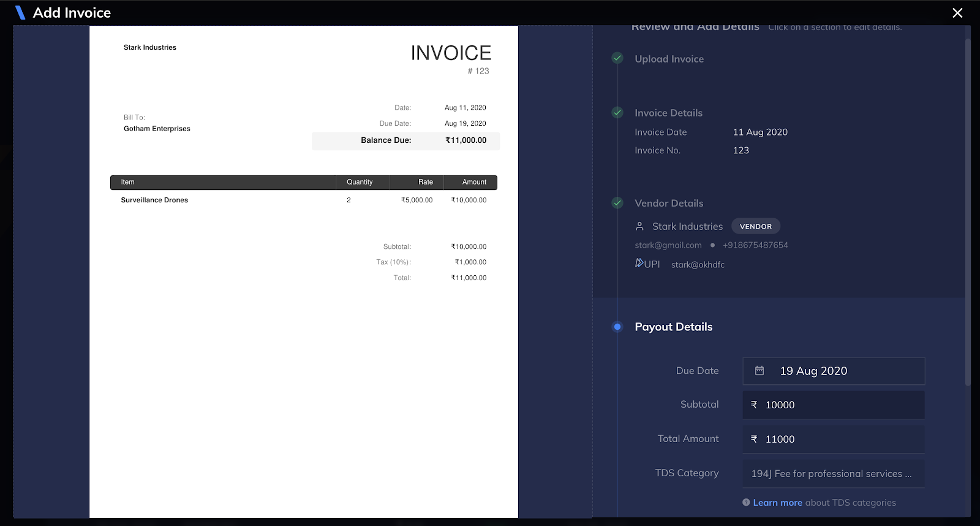Viewport: 980px width, 526px height.
Task: Click the date Aug 11, 2020 in preview
Action: tap(466, 107)
